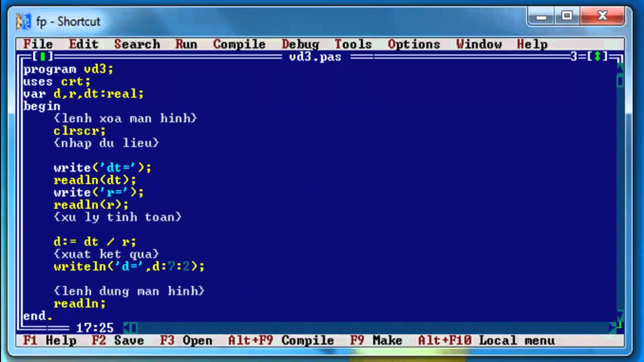Close the fp - Shortcut window
Image resolution: width=644 pixels, height=362 pixels.
pos(603,17)
